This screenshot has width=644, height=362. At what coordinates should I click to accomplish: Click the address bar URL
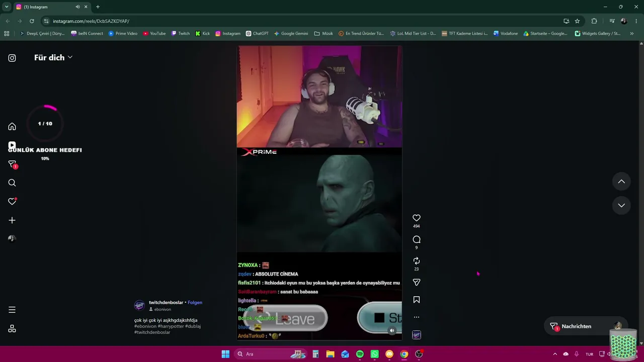pyautogui.click(x=91, y=21)
